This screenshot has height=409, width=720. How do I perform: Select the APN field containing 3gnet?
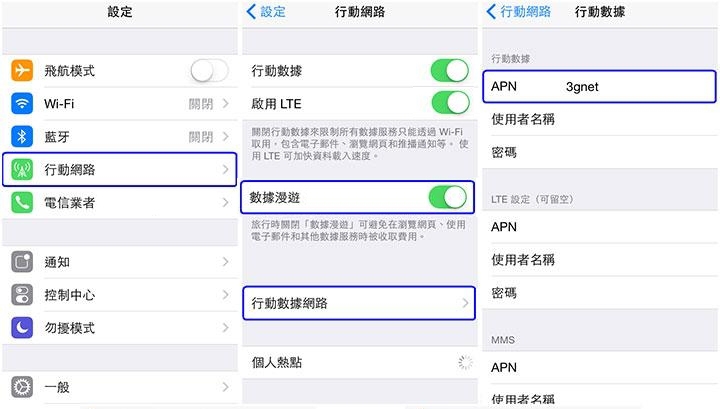[x=599, y=86]
